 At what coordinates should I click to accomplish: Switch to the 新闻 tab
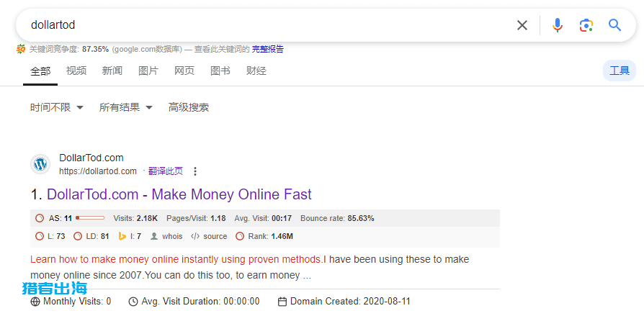(112, 71)
